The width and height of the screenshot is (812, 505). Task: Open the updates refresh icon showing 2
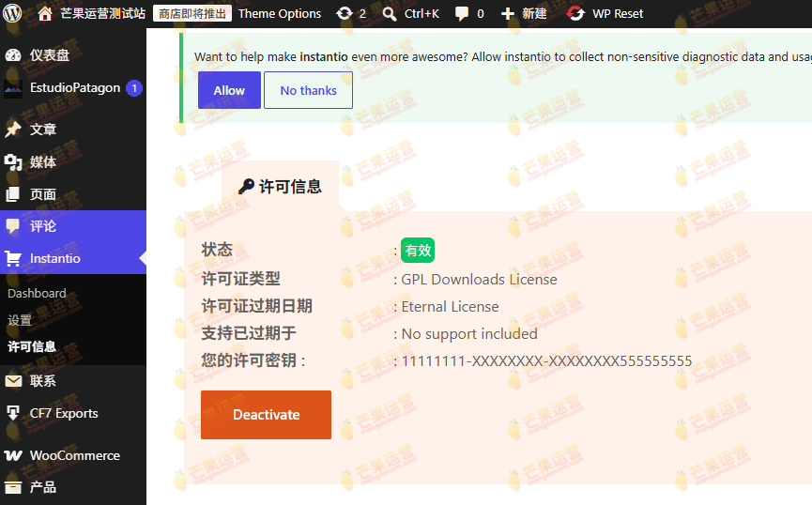click(344, 13)
